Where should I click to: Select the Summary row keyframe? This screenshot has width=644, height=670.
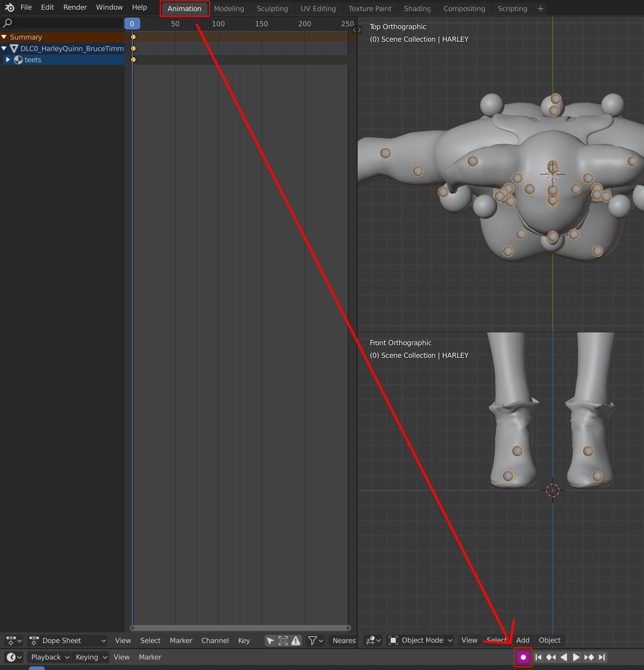(x=133, y=37)
